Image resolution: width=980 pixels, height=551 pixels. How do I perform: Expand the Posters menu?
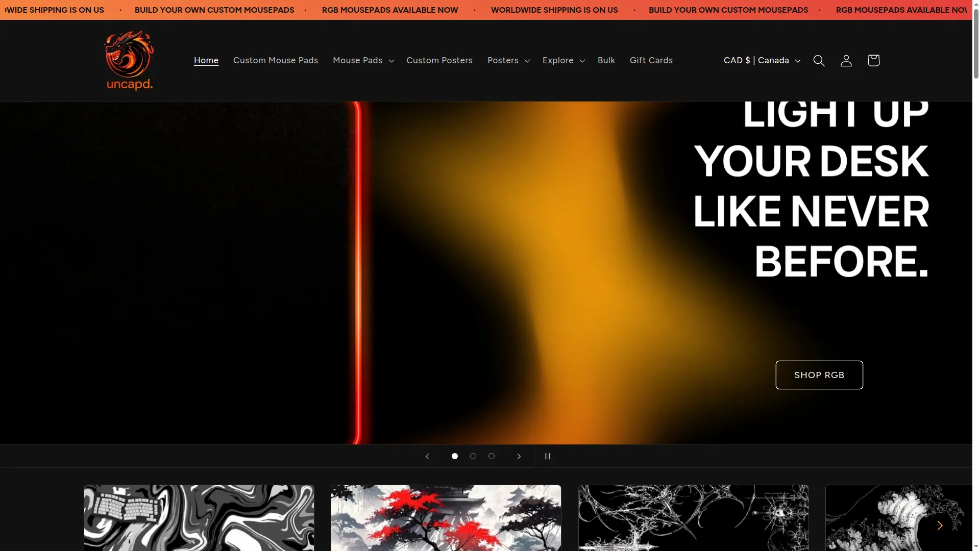[508, 60]
